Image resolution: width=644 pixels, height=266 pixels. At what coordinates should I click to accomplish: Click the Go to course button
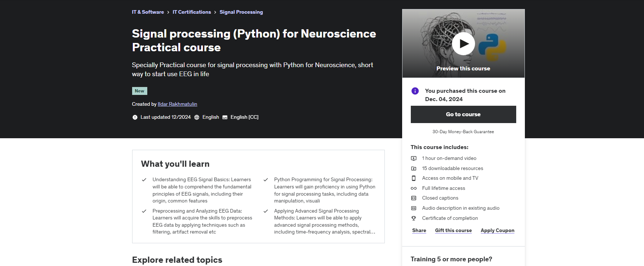pos(463,114)
